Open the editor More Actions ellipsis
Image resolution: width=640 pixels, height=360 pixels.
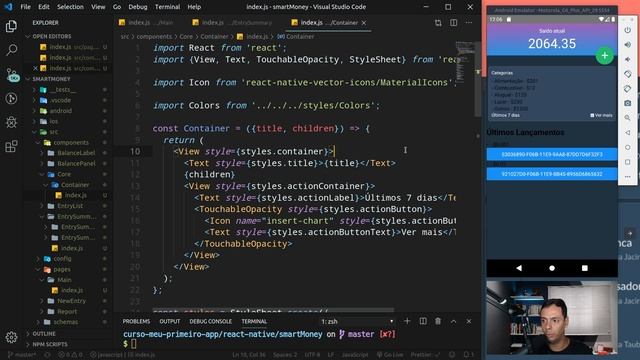[469, 23]
